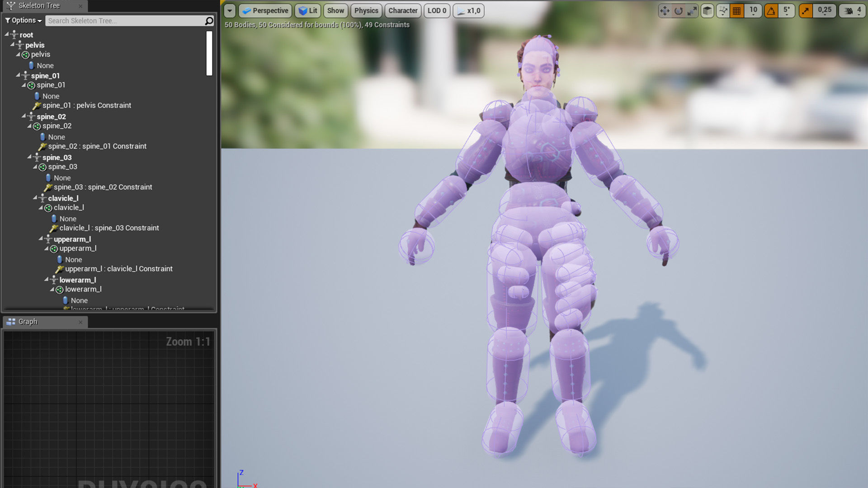Select the scale gizmo tool

coord(692,11)
